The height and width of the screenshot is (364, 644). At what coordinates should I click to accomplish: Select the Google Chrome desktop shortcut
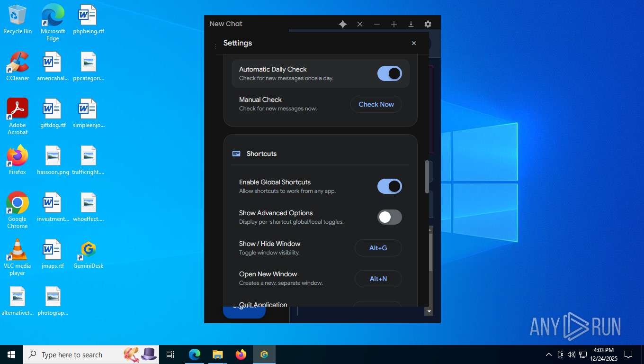click(x=18, y=210)
